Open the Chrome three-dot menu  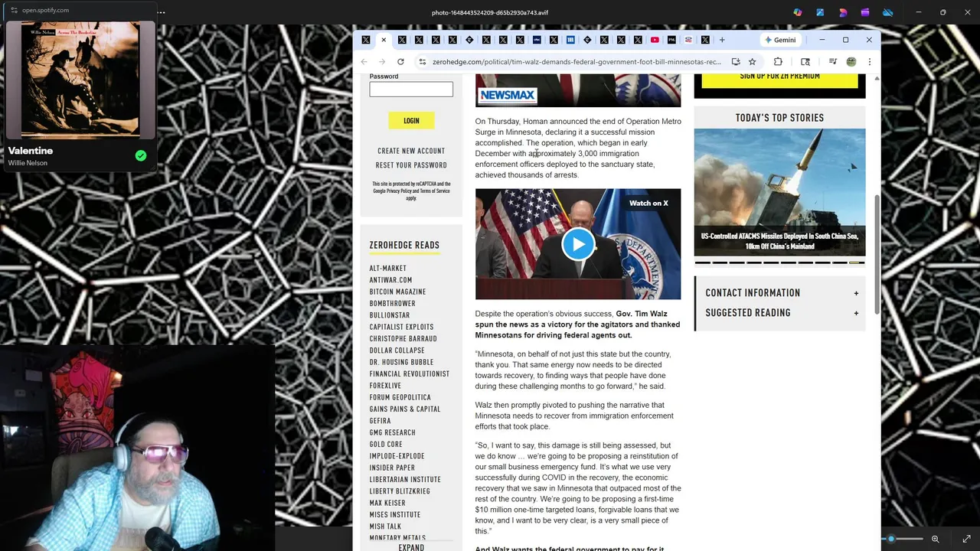[x=869, y=62]
